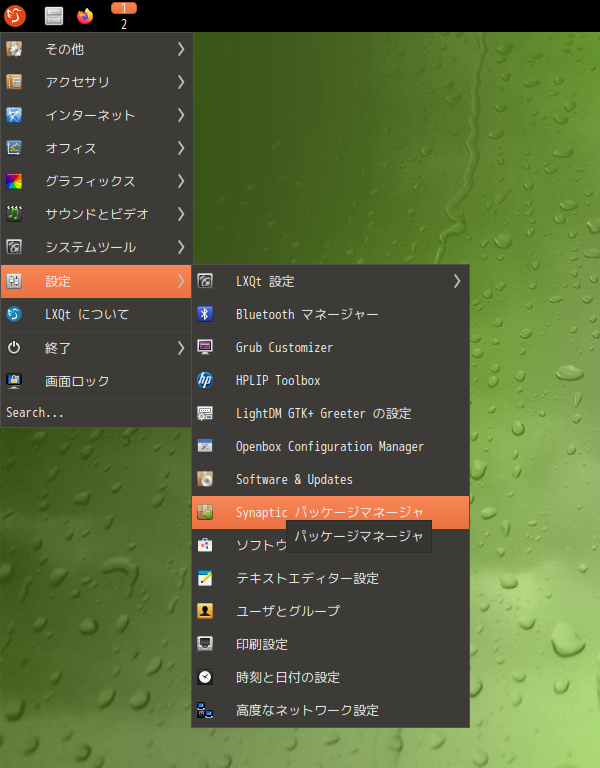
Task: Open 印刷設定 entry
Action: tap(330, 644)
